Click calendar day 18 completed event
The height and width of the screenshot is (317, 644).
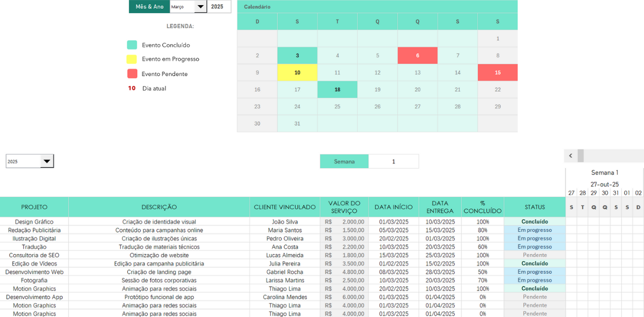[337, 90]
